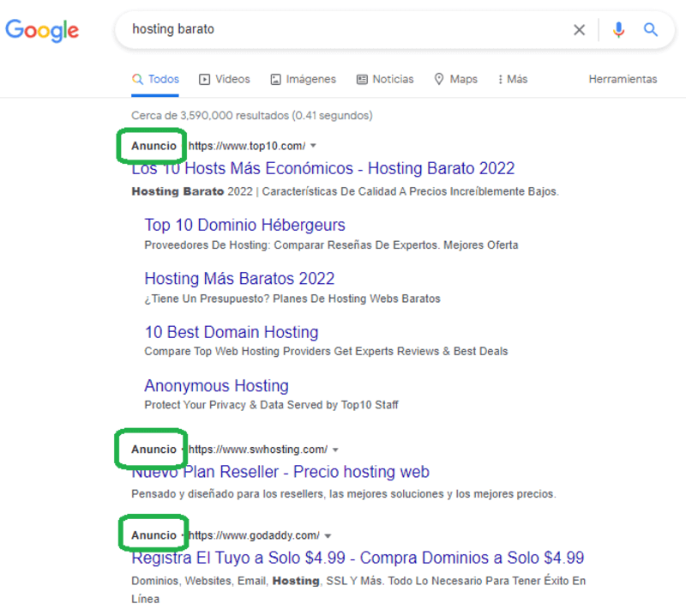Image resolution: width=686 pixels, height=616 pixels.
Task: Click description "Dominios, Websites, Email, Hosting, SSL"
Action: pyautogui.click(x=358, y=589)
